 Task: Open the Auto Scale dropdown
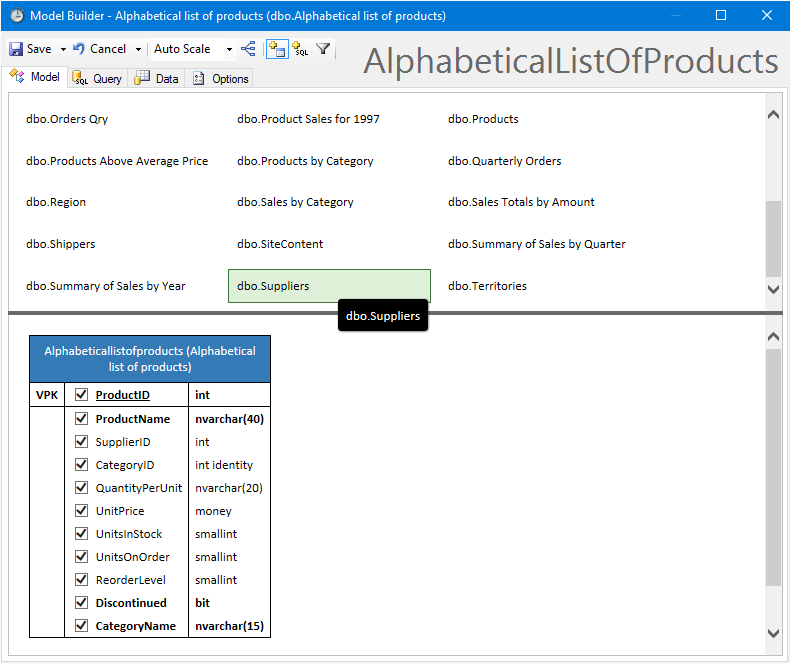pos(229,49)
